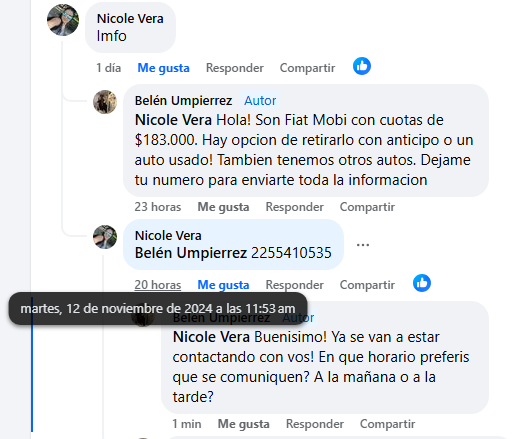Open the 20 horas timestamp link
Viewport: 512px width, 439px height.
(158, 285)
